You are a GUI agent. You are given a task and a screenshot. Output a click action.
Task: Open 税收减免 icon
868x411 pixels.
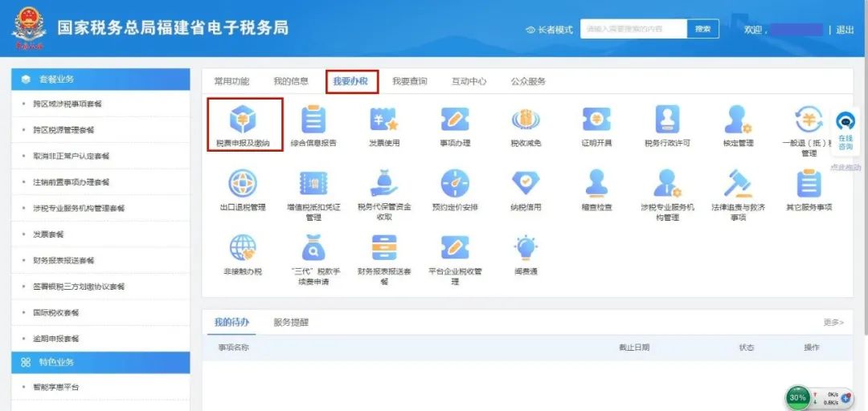pos(526,120)
